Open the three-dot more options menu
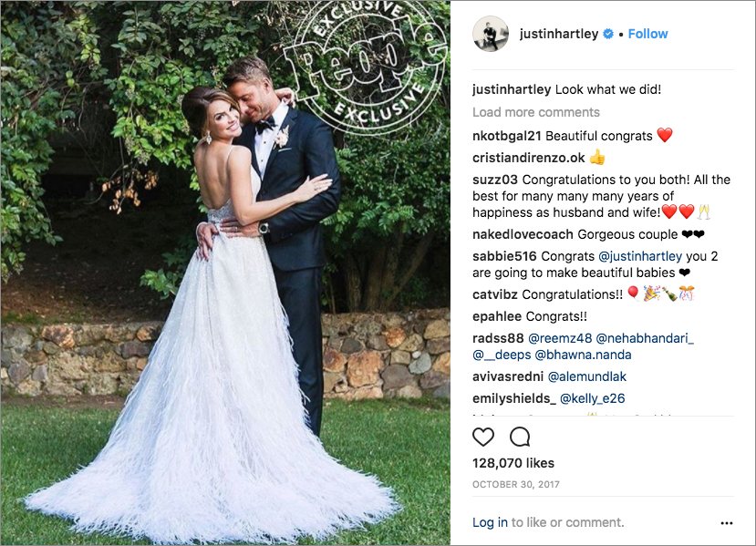756x546 pixels. pos(727,523)
